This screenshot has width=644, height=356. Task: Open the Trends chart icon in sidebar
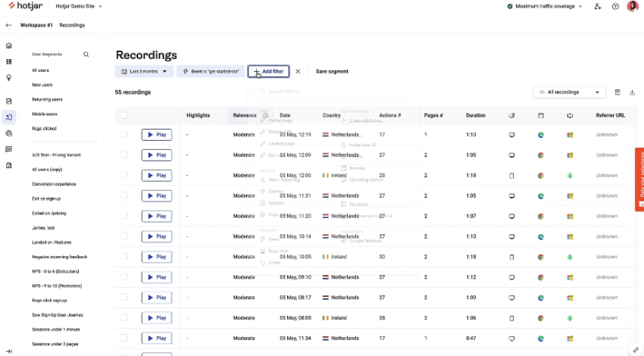coord(8,101)
